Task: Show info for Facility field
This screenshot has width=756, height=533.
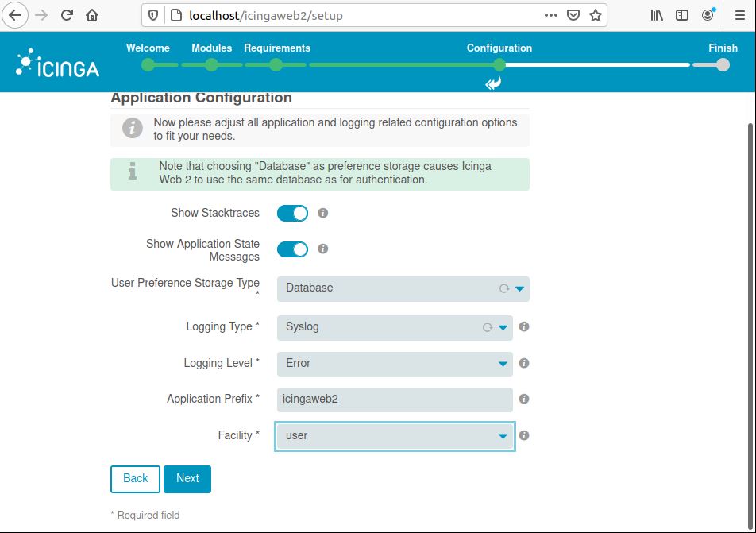Action: point(524,435)
